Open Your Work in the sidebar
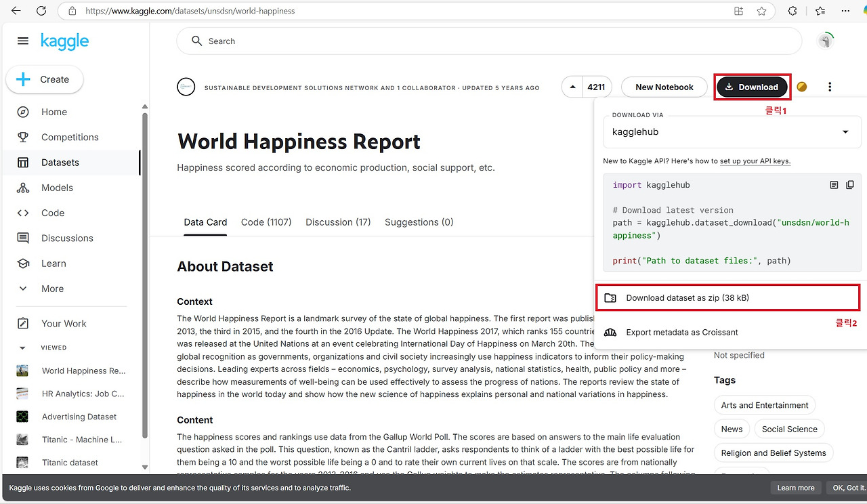Screen dimensions: 867x504 [x=64, y=324]
